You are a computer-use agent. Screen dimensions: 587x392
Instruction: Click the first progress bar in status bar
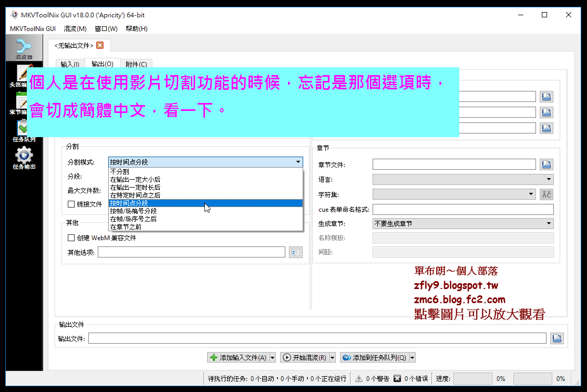(472, 378)
